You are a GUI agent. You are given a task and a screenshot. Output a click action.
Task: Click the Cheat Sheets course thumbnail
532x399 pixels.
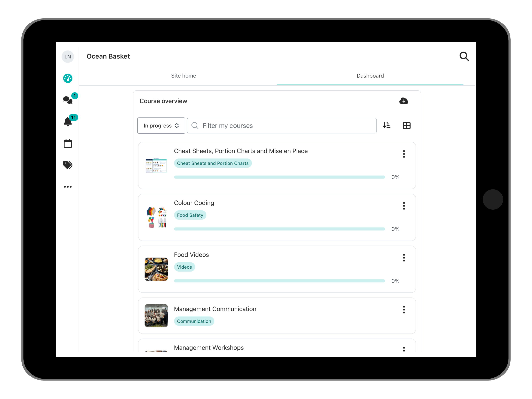tap(156, 166)
